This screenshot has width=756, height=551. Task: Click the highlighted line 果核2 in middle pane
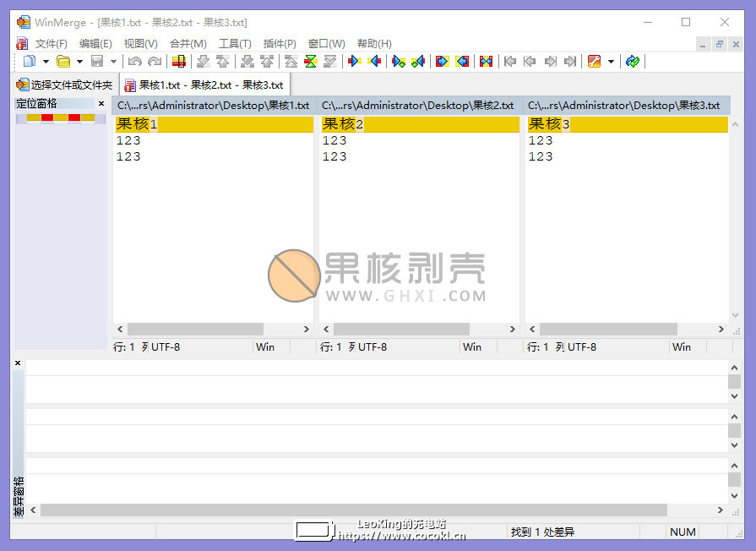point(420,124)
